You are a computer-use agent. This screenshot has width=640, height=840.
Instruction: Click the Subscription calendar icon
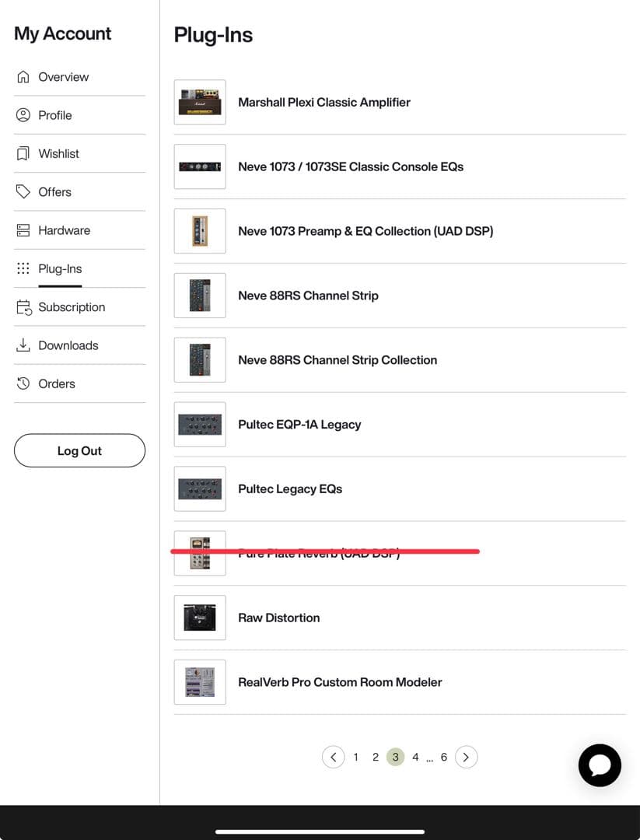click(x=23, y=307)
